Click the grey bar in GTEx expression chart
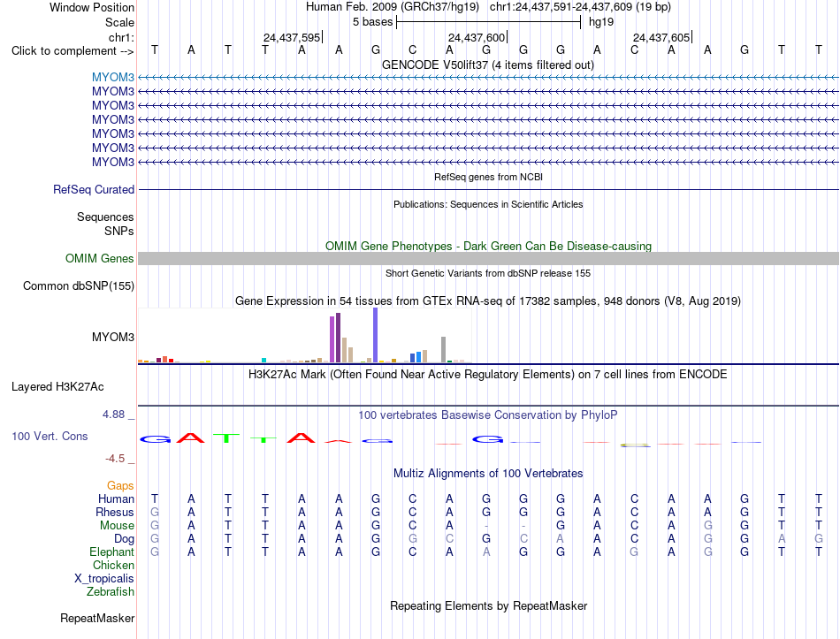 point(444,350)
